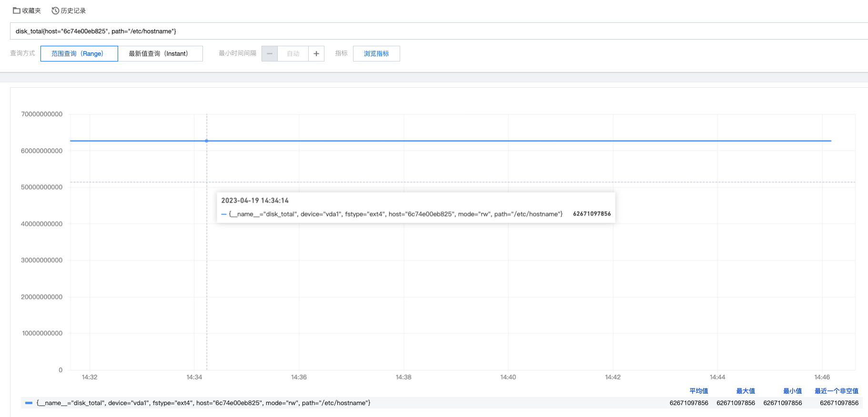Viewport: 868px width, 417px height.
Task: Open the 收藏夹 favorites folder icon
Action: (17, 10)
